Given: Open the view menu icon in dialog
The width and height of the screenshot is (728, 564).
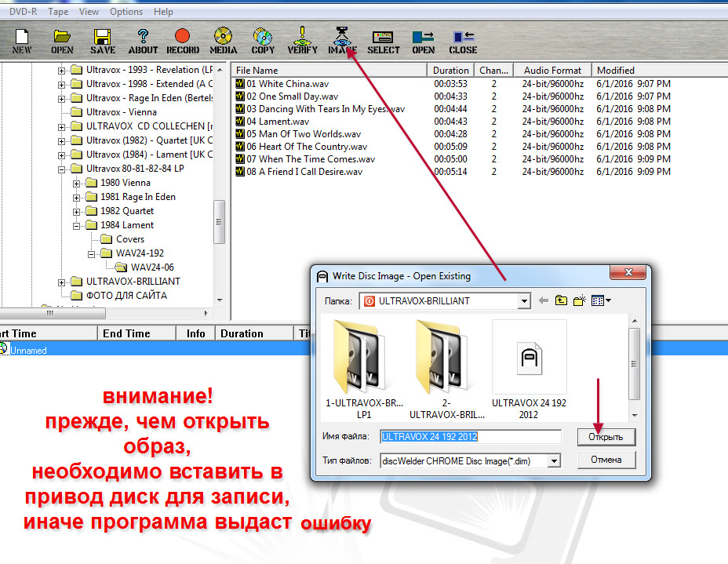Looking at the screenshot, I should [x=601, y=300].
